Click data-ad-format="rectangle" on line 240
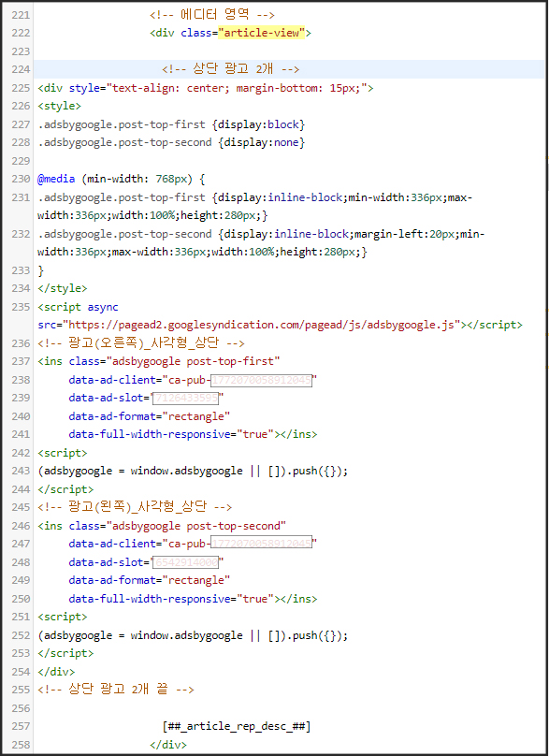This screenshot has height=756, width=549. [x=150, y=416]
